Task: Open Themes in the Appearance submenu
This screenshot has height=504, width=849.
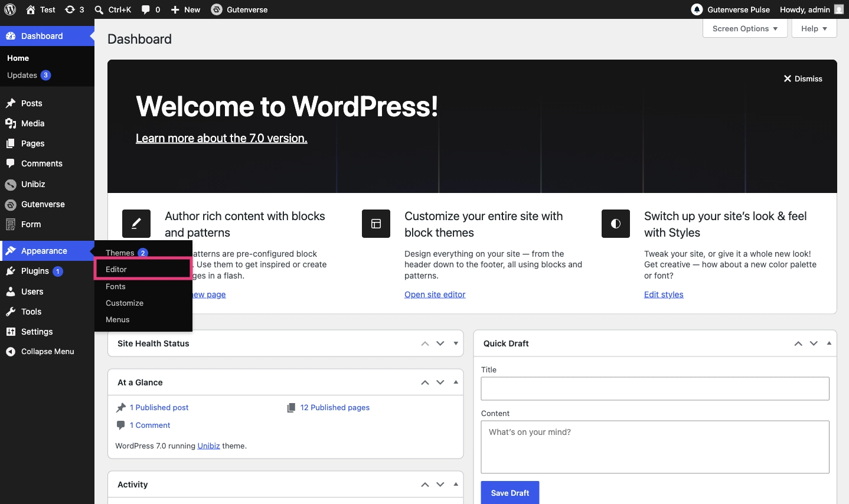Action: [143, 253]
